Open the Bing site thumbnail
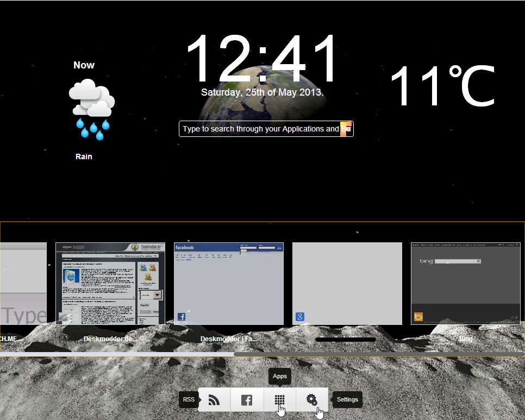The image size is (525, 420). click(466, 284)
